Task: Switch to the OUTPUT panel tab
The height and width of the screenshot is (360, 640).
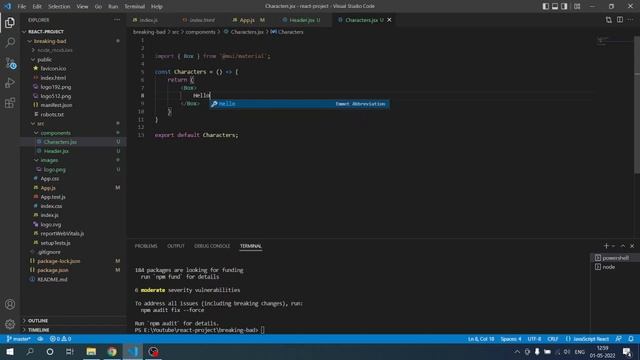Action: coord(176,246)
